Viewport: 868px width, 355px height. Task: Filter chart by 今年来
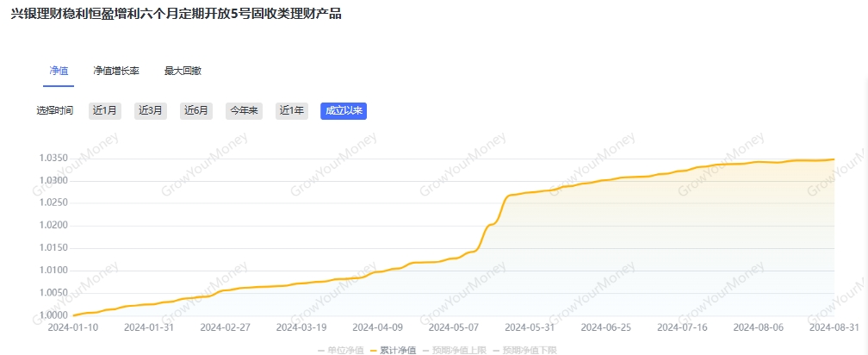tap(244, 110)
